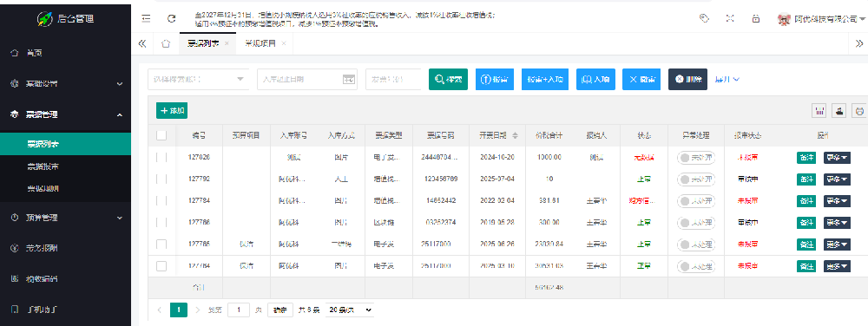The width and height of the screenshot is (868, 326).
Task: Click the refresh icon in top bar
Action: coord(172,18)
